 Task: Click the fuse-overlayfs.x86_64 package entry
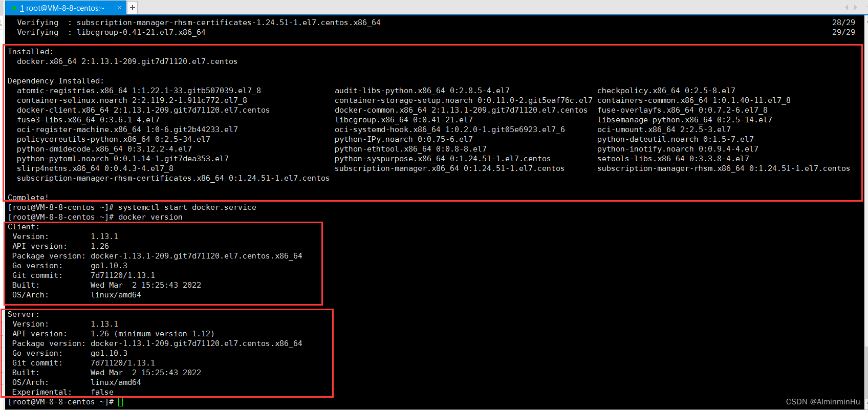[x=682, y=110]
